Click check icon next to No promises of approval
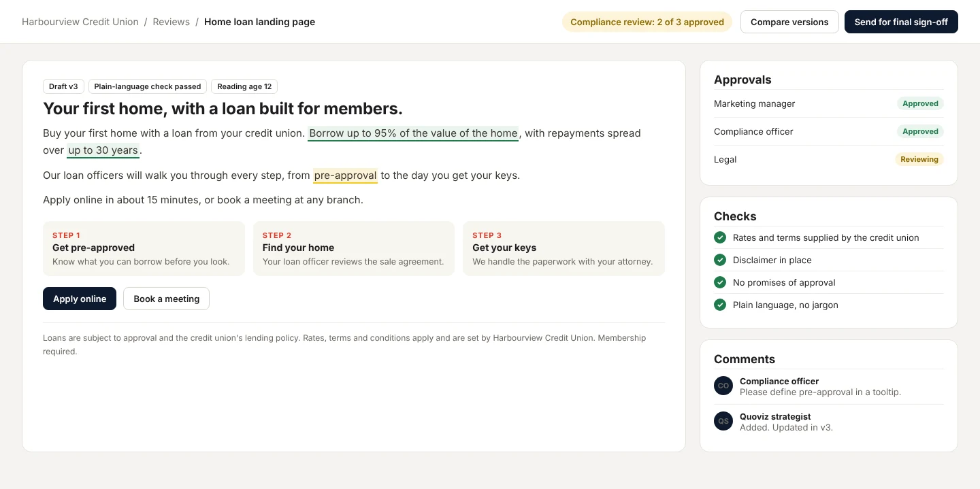 coord(720,282)
